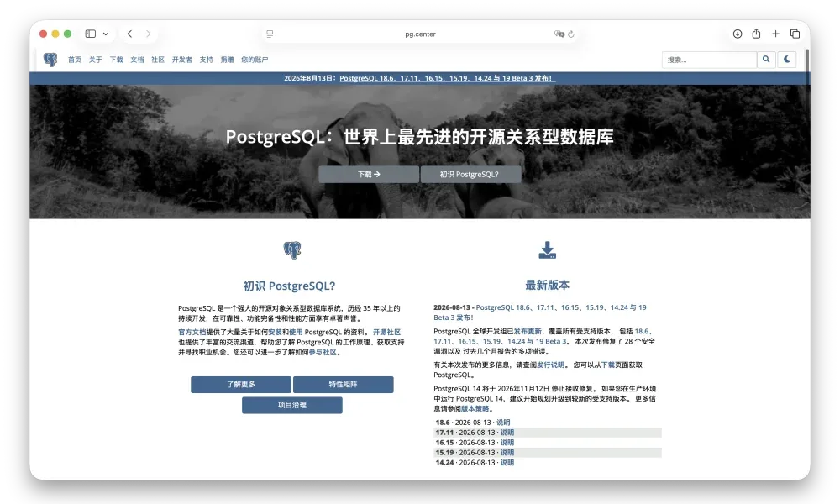Open 说明 link for version 16.15
This screenshot has width=840, height=504.
(507, 443)
